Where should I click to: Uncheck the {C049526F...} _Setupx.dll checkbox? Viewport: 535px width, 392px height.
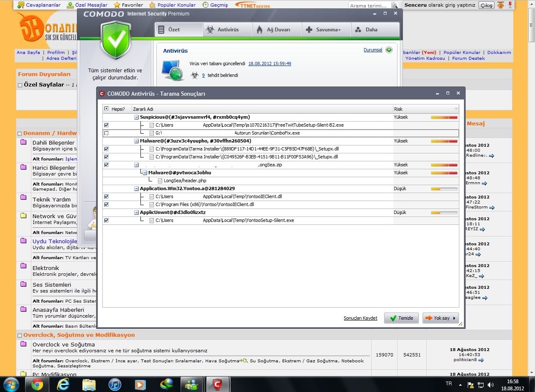(x=106, y=157)
